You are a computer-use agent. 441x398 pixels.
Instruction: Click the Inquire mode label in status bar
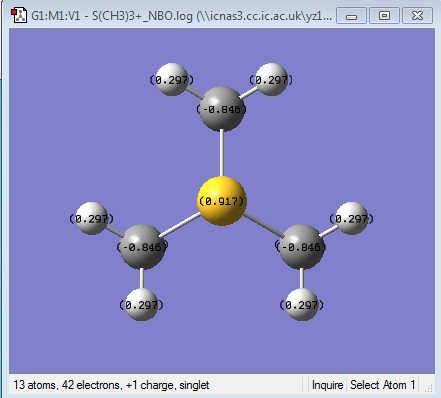point(327,385)
